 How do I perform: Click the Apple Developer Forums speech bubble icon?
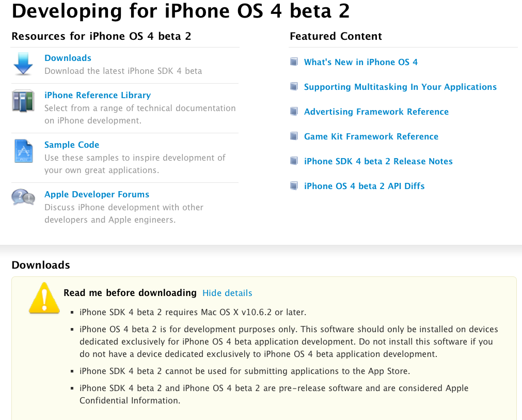[23, 198]
